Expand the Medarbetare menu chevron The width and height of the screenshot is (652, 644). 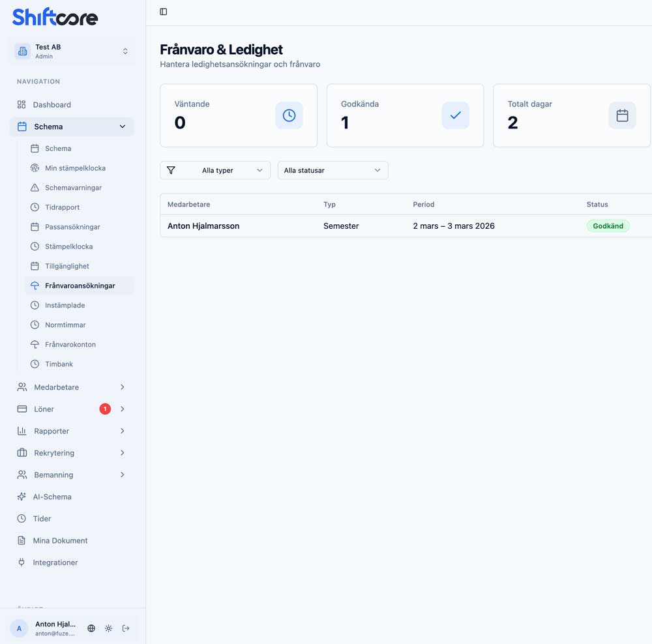123,387
